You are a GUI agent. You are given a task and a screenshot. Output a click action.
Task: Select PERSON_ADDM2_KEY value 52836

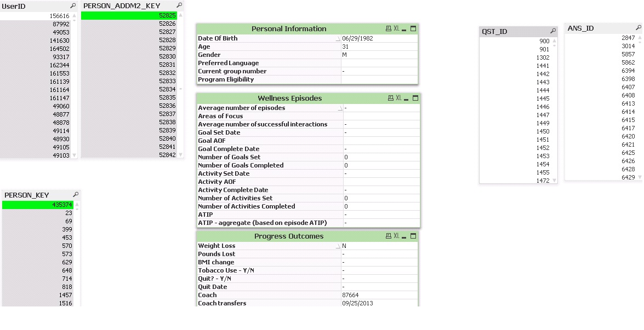coord(129,106)
